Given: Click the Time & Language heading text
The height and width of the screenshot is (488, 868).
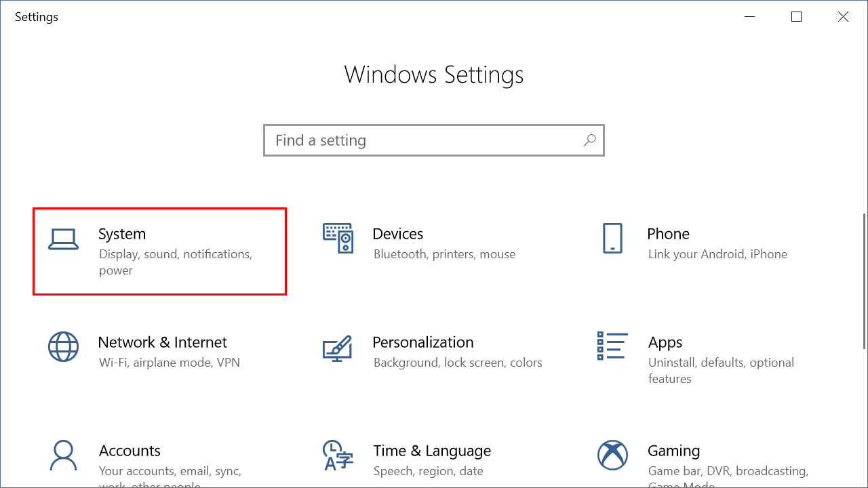Looking at the screenshot, I should point(431,451).
